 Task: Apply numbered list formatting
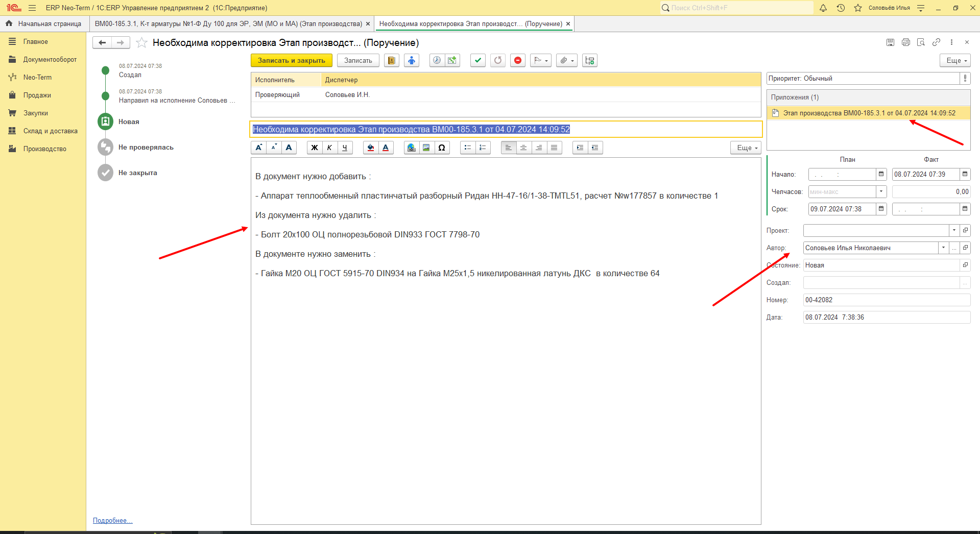tap(483, 148)
